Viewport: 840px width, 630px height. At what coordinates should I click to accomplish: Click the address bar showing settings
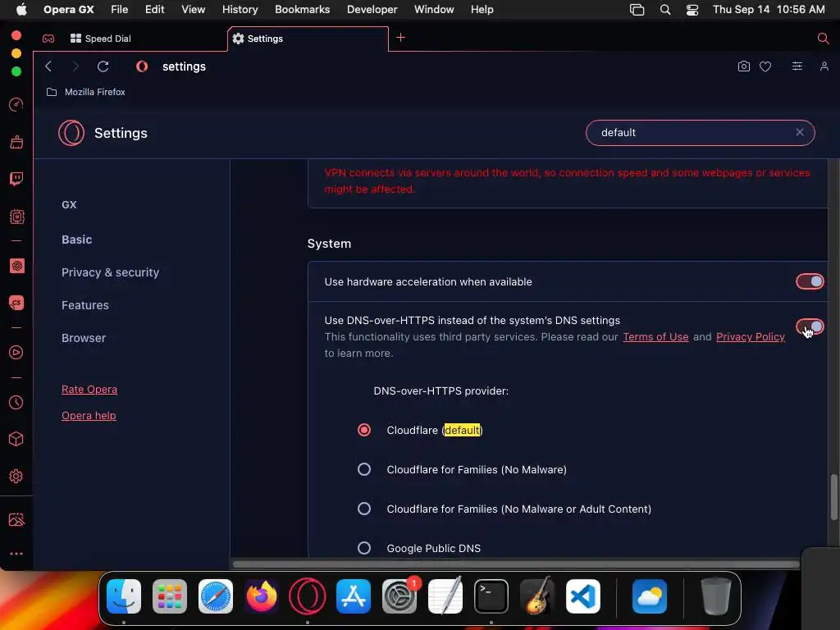(x=184, y=66)
